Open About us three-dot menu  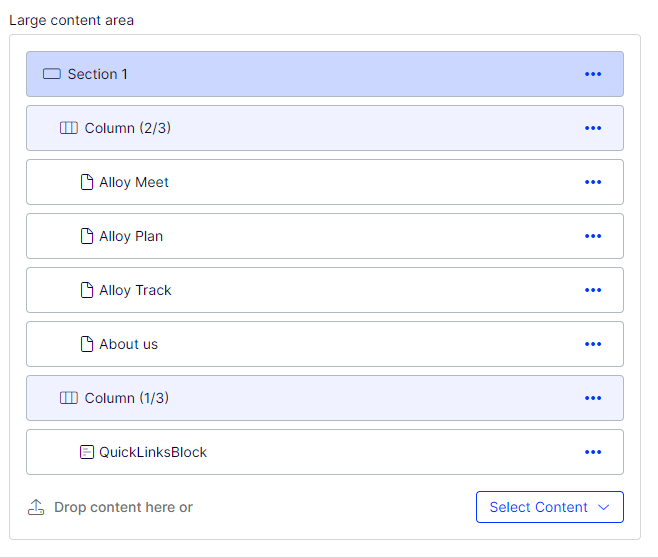click(593, 344)
